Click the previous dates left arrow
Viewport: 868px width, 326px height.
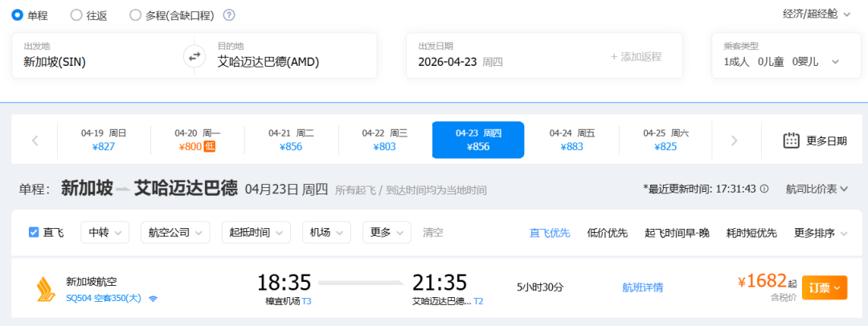pyautogui.click(x=35, y=141)
